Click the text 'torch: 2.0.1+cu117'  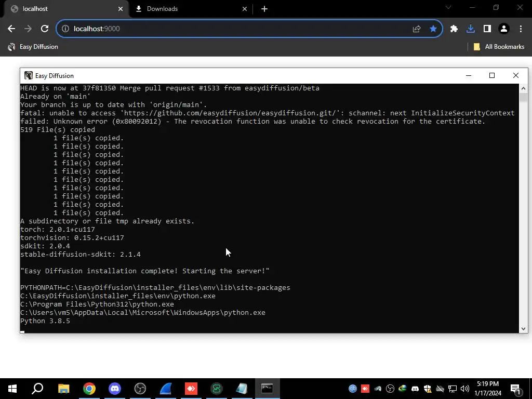[58, 229]
